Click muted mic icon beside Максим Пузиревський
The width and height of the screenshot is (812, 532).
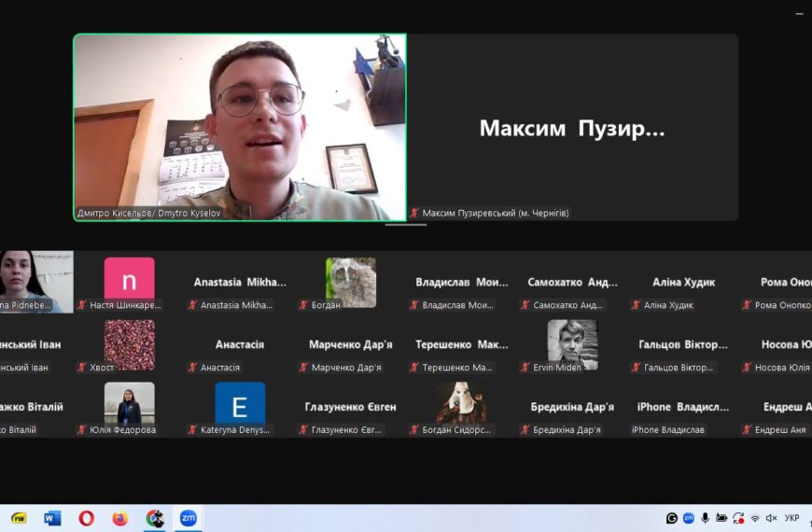pos(414,213)
